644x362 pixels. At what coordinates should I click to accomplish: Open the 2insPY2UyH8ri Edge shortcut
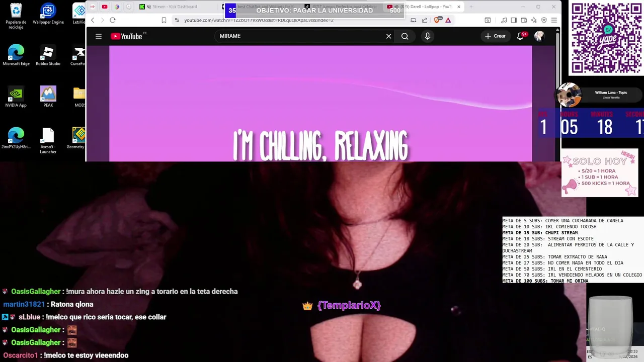coord(16,138)
